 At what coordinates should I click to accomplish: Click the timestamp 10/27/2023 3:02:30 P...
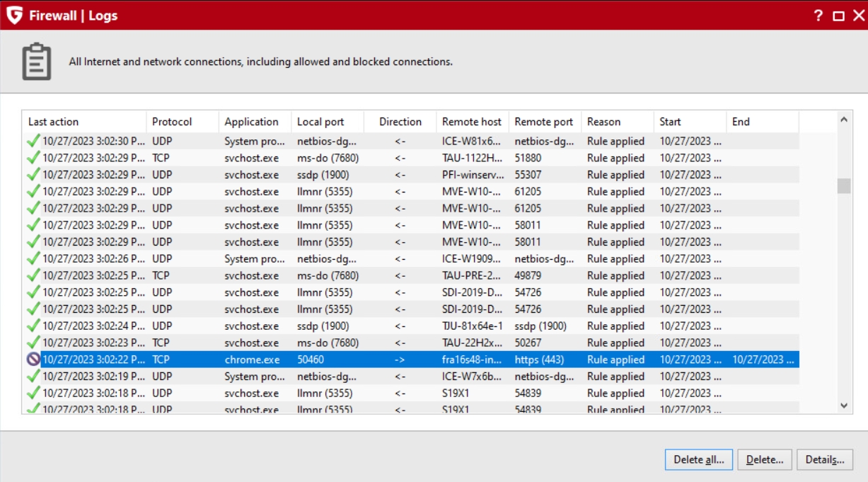(93, 141)
